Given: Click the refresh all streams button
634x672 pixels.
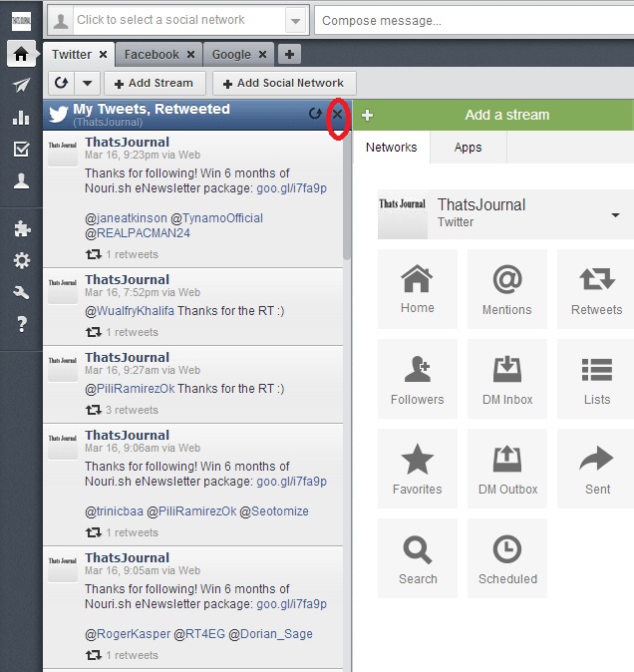Looking at the screenshot, I should (61, 83).
